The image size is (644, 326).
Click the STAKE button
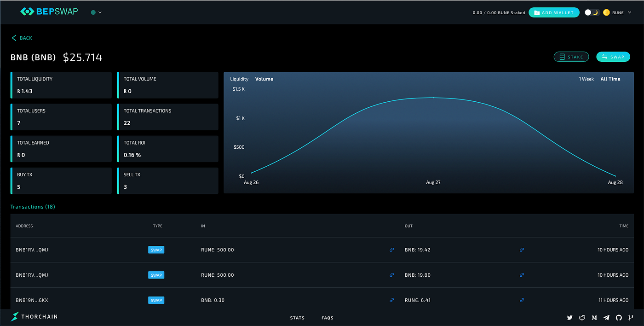click(x=571, y=57)
